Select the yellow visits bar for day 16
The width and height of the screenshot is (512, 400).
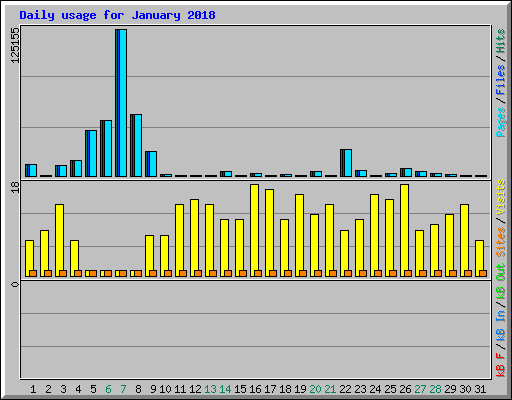point(254,230)
